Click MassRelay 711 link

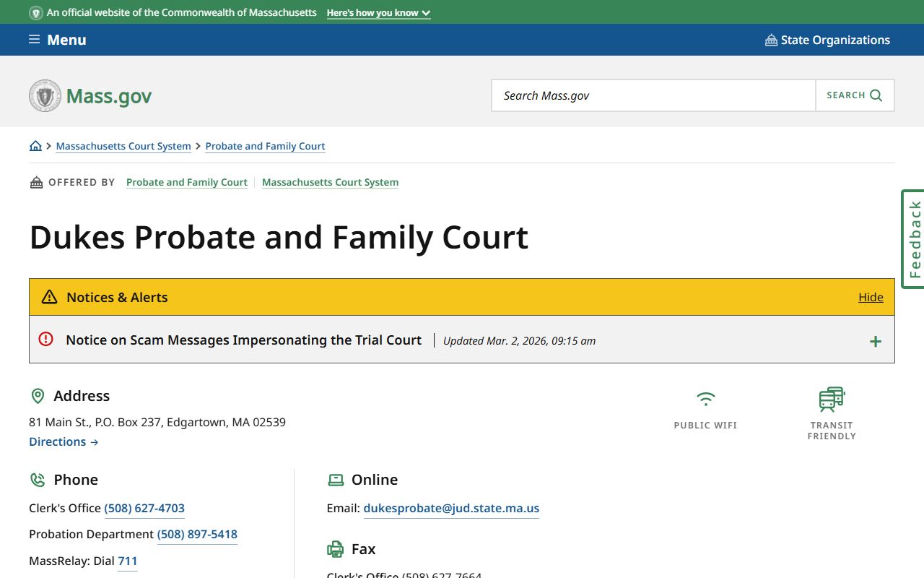(128, 561)
